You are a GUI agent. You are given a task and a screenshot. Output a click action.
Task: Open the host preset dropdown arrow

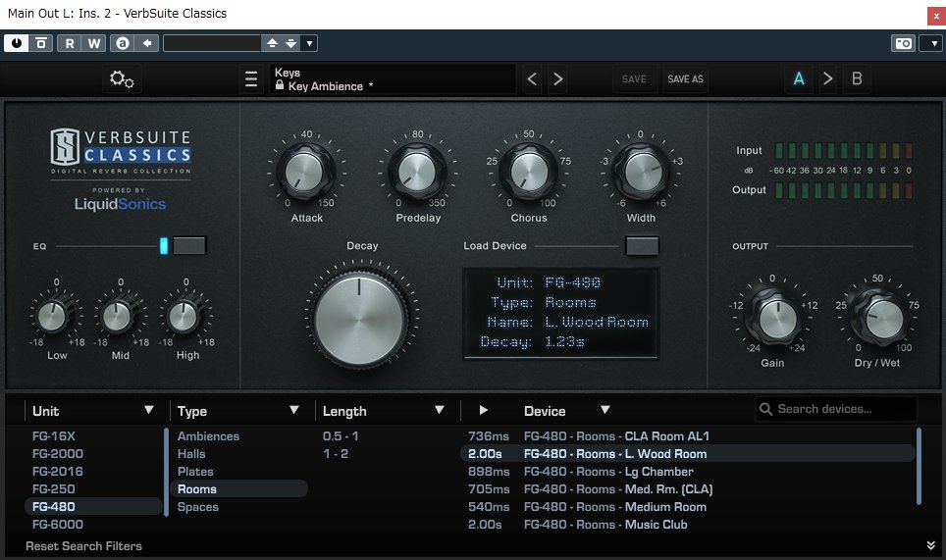309,43
